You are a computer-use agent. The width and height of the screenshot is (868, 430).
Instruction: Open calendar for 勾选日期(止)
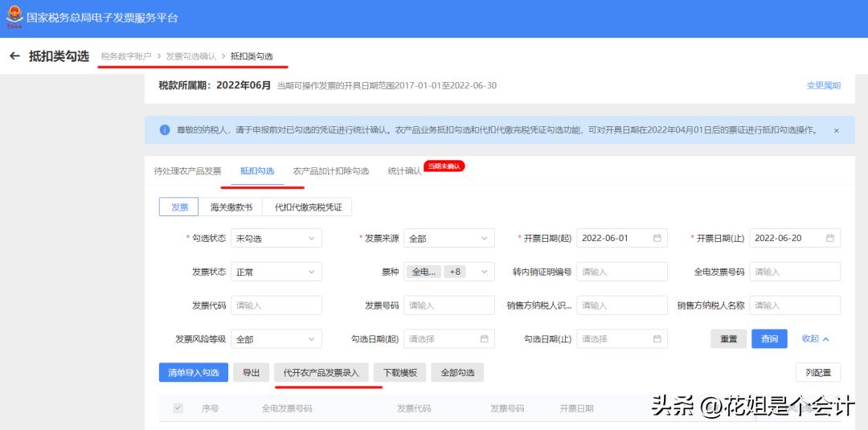pyautogui.click(x=657, y=338)
